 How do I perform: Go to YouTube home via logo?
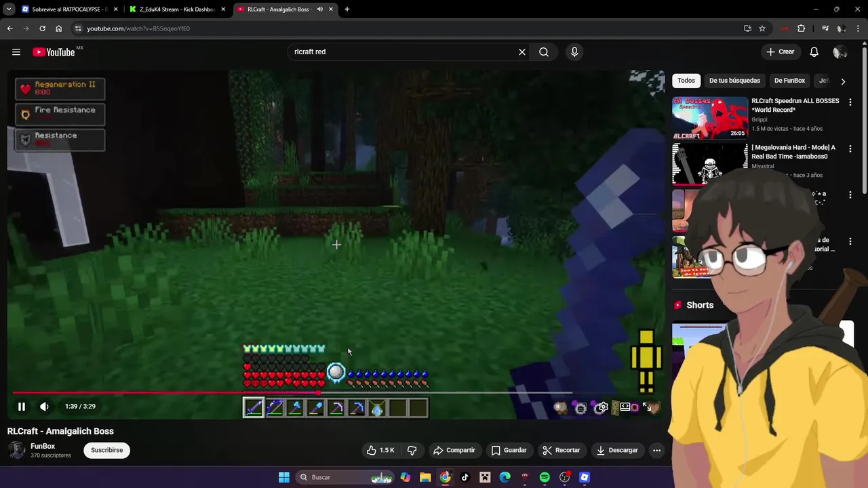point(54,52)
